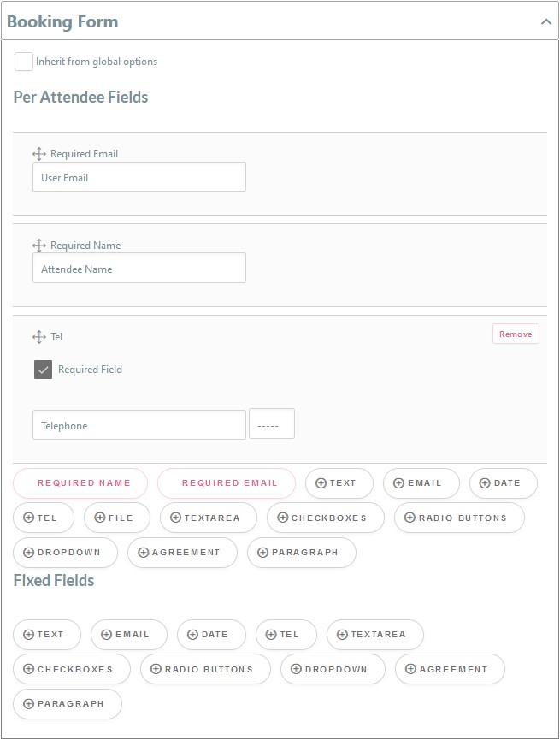This screenshot has width=560, height=740.
Task: Add a Paragraph to fixed fields
Action: tap(68, 703)
